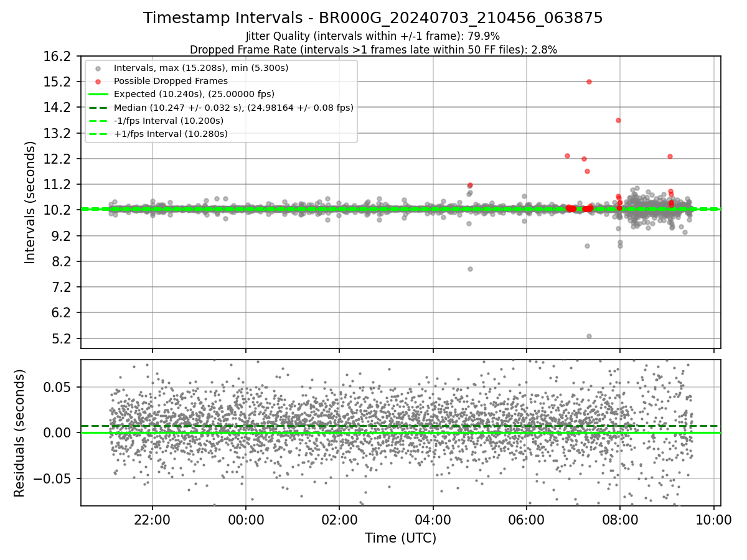
Task: Click legend entry "Expected (10.240s), (25.00000 fps)"
Action: click(x=194, y=94)
